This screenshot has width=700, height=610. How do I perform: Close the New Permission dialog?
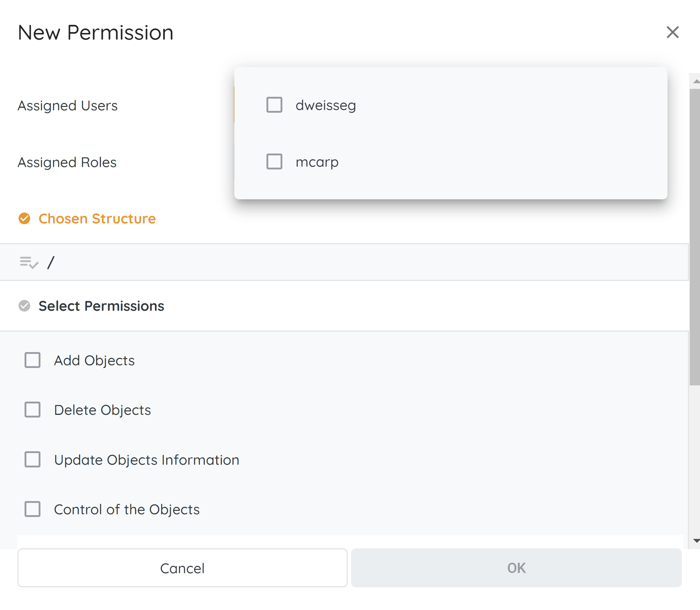coord(672,33)
